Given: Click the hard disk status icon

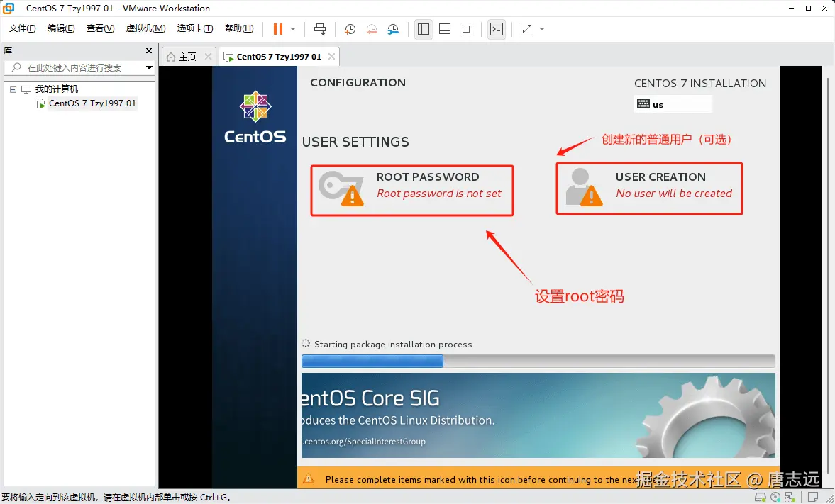Looking at the screenshot, I should point(761,498).
